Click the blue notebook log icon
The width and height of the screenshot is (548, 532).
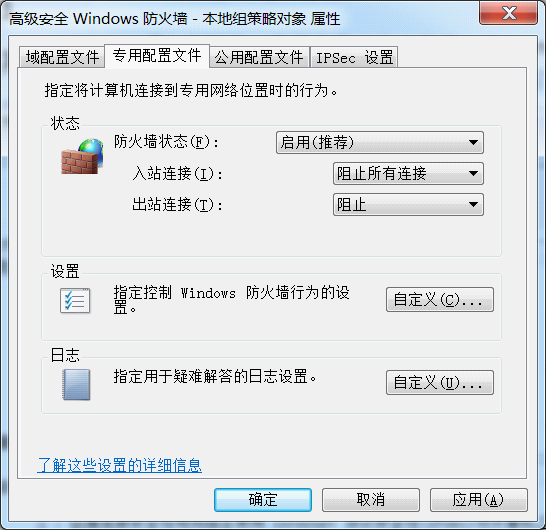76,385
